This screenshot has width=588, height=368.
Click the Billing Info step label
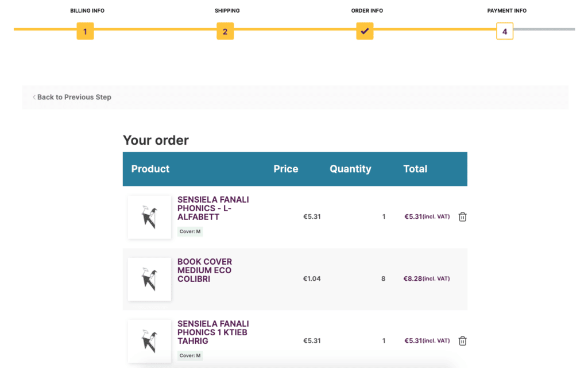pos(87,11)
